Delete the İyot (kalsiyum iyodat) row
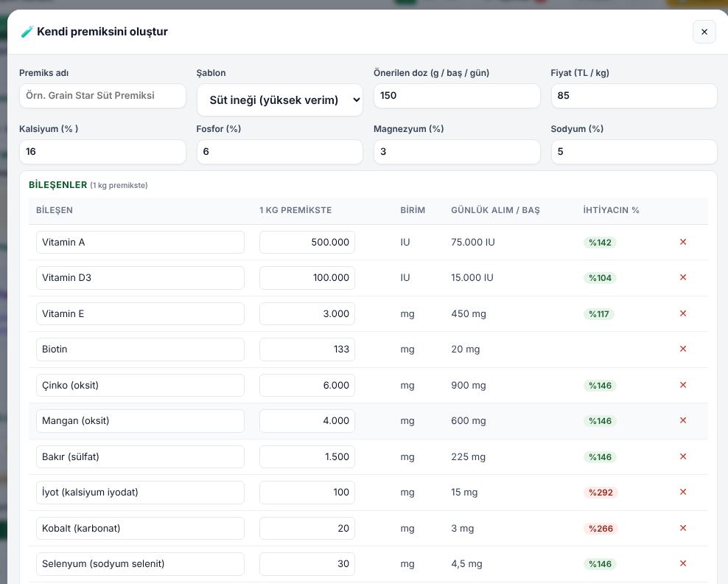The image size is (728, 584). [683, 492]
